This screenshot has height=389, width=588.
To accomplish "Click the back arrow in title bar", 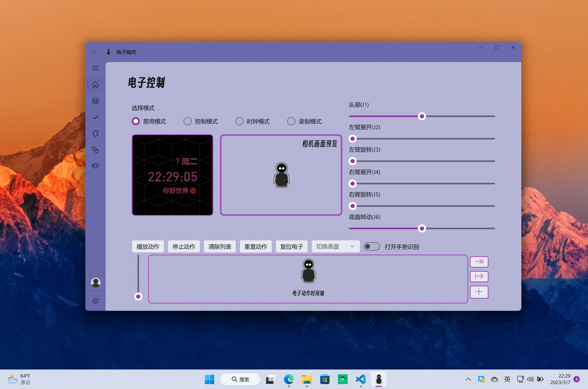I will pyautogui.click(x=95, y=52).
